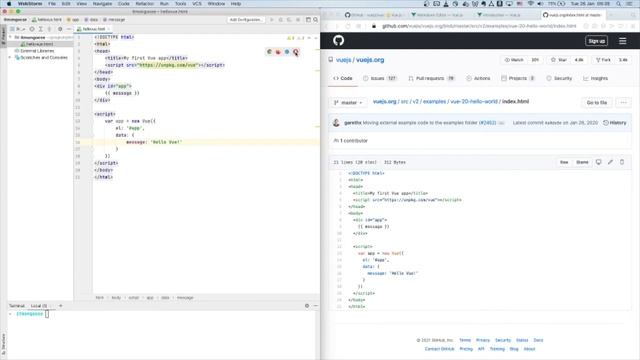Click message breadcrumb in editor footer
The height and width of the screenshot is (360, 640).
[x=185, y=298]
